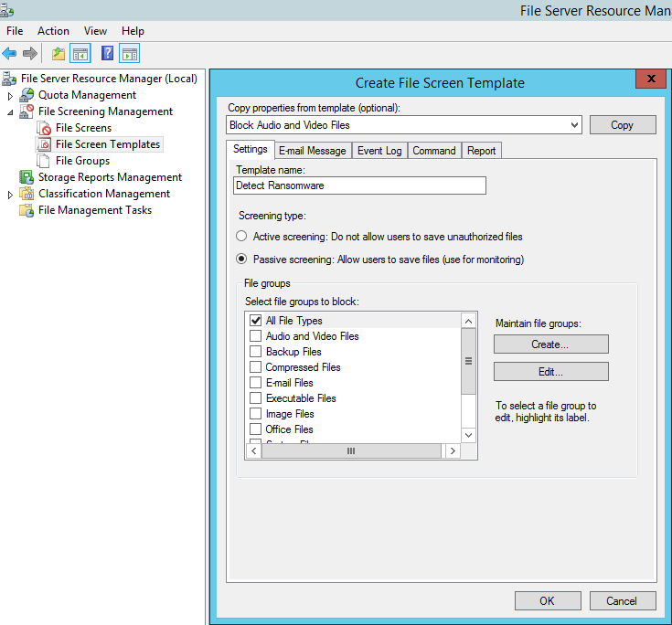The image size is (672, 625).
Task: Expand the Quota Management tree node
Action: (10, 96)
